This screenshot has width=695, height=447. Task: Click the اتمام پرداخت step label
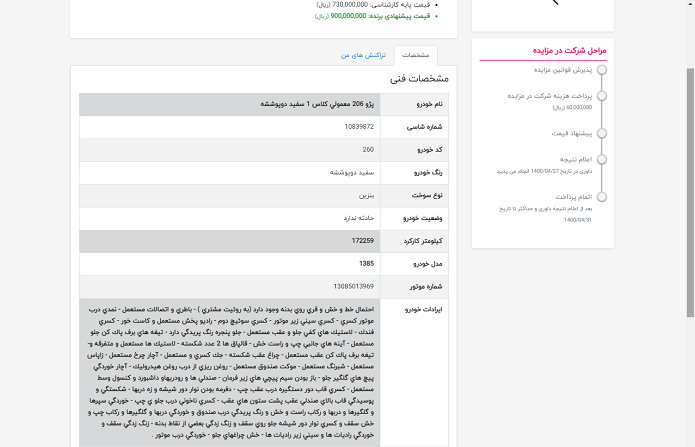pyautogui.click(x=574, y=197)
